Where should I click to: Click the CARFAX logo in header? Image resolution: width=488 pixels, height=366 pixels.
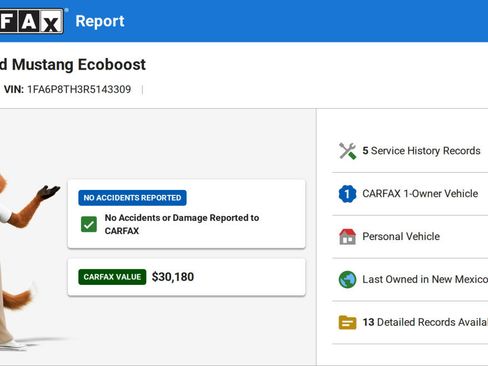click(32, 21)
